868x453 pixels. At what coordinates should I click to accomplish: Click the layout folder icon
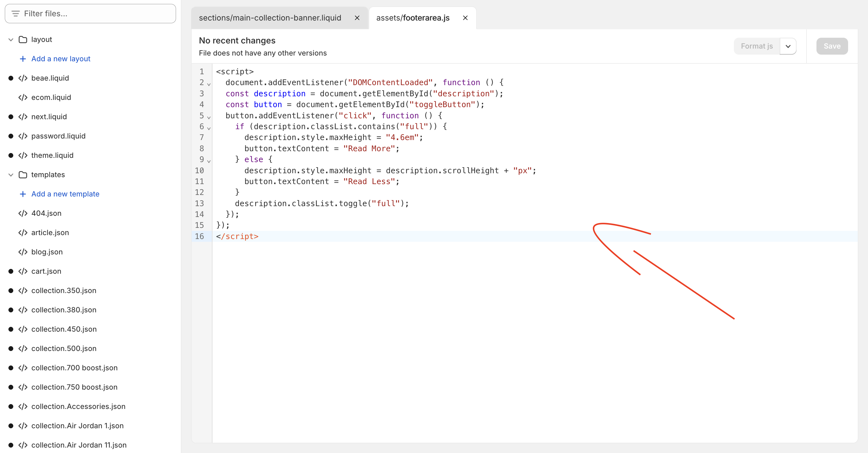pyautogui.click(x=23, y=40)
